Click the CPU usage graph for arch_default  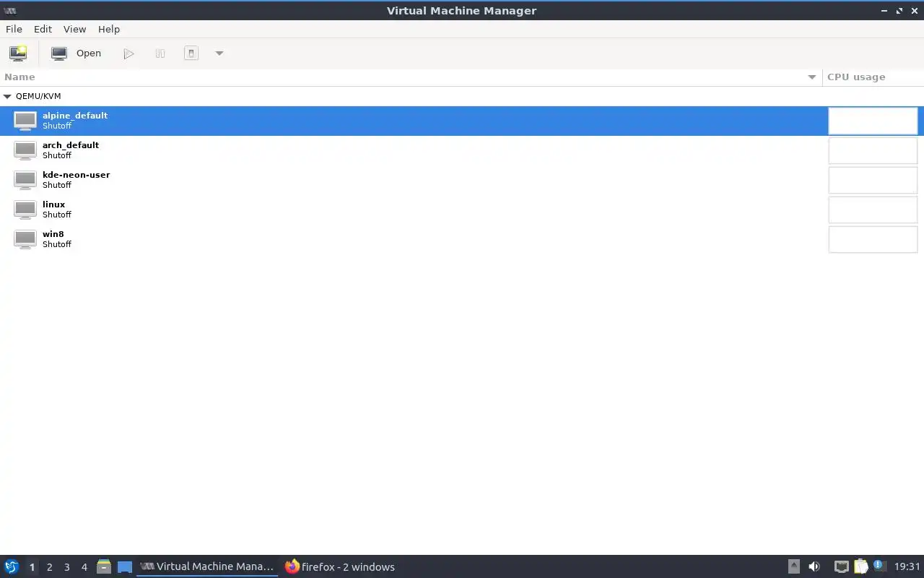coord(873,150)
